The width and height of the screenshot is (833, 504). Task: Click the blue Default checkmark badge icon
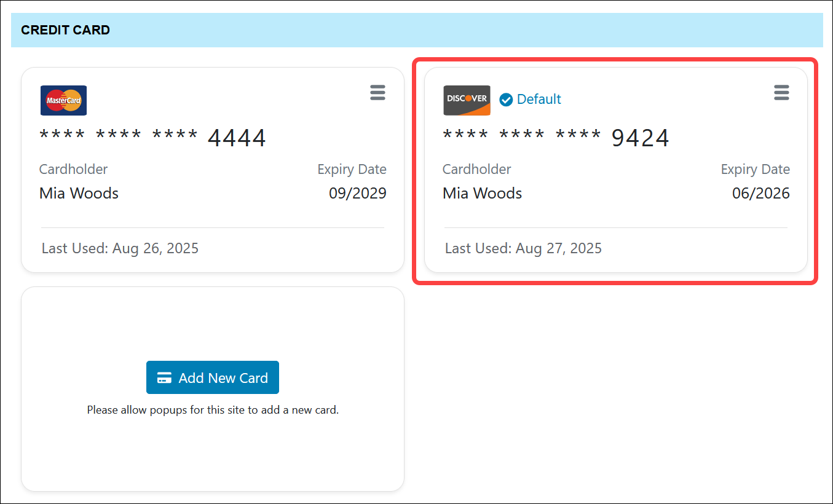click(506, 100)
